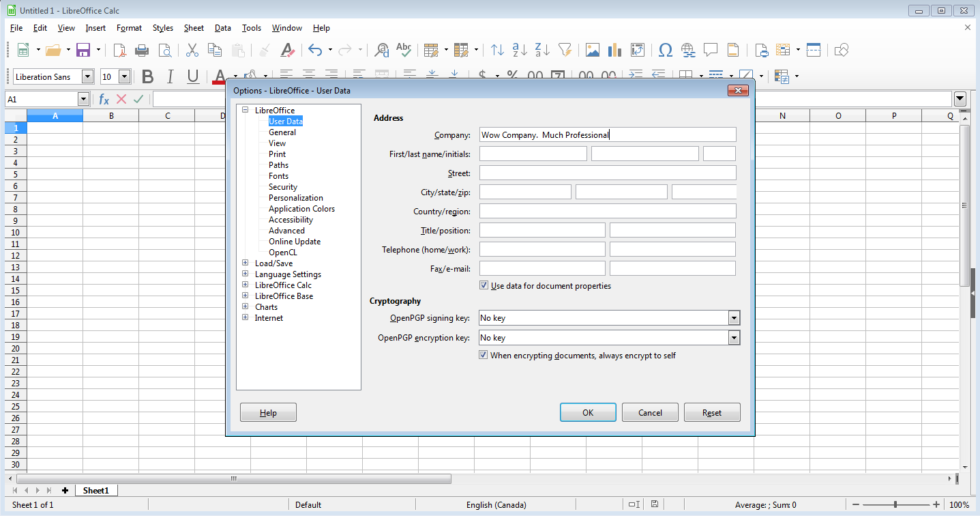
Task: Select Online Update in options tree
Action: tap(295, 241)
